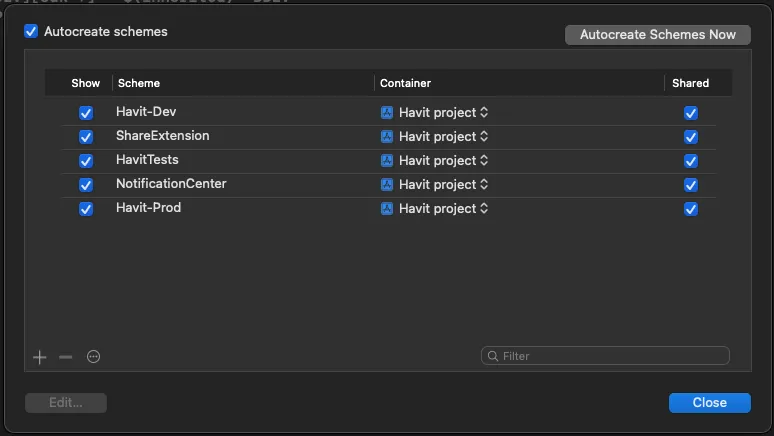Expand the container dropdown for Havit-Prod
The height and width of the screenshot is (436, 774).
pos(484,209)
